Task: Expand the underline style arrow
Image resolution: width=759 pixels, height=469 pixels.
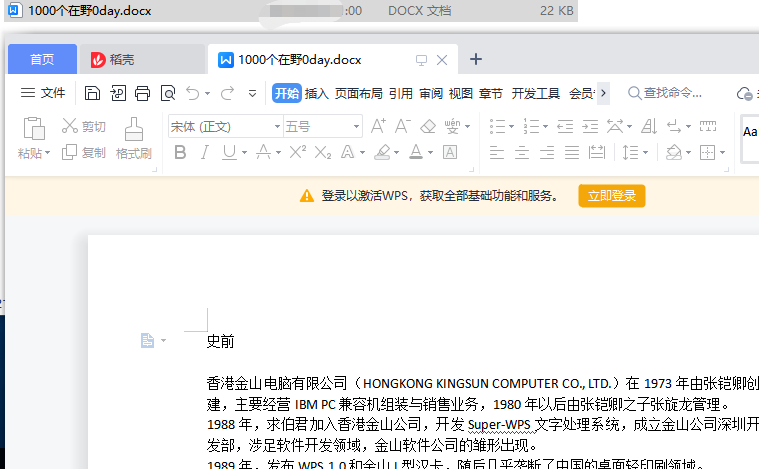Action: tap(244, 153)
